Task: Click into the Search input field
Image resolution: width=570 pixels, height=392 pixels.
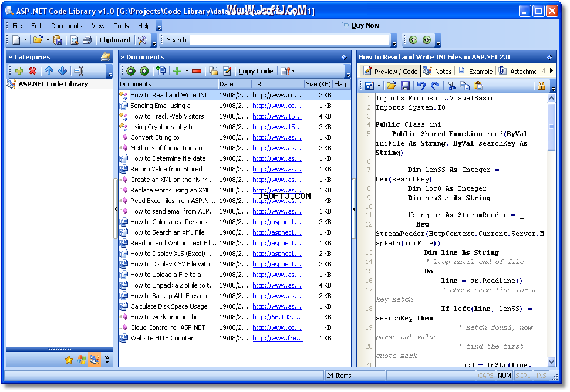Action: pos(290,40)
